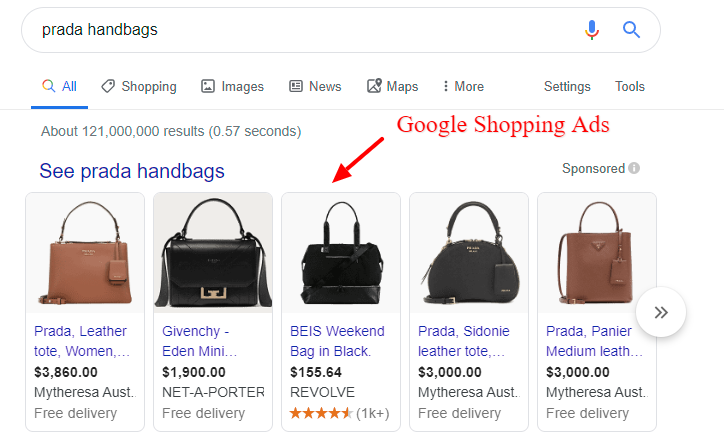
Task: Click inside the prada handbags search field
Action: [x=300, y=30]
